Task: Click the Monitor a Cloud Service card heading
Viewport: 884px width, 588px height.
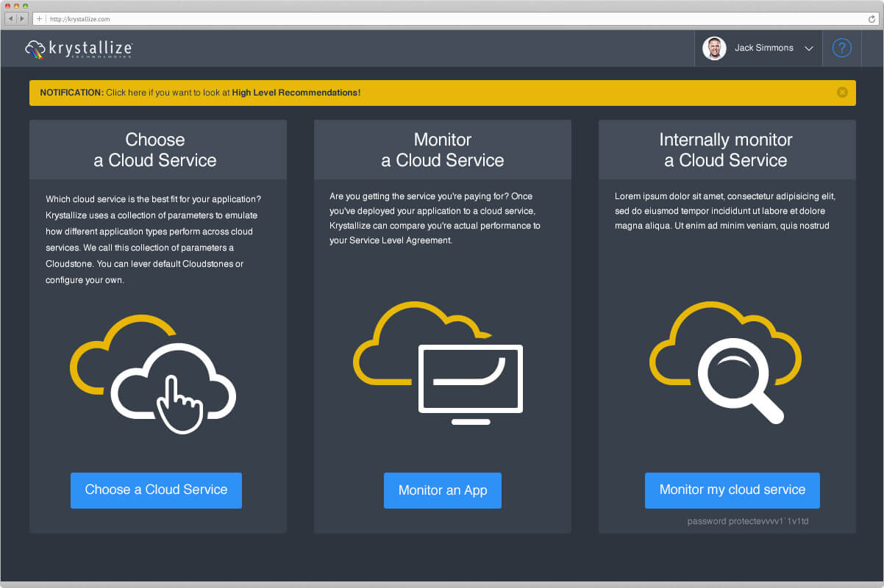Action: (x=442, y=150)
